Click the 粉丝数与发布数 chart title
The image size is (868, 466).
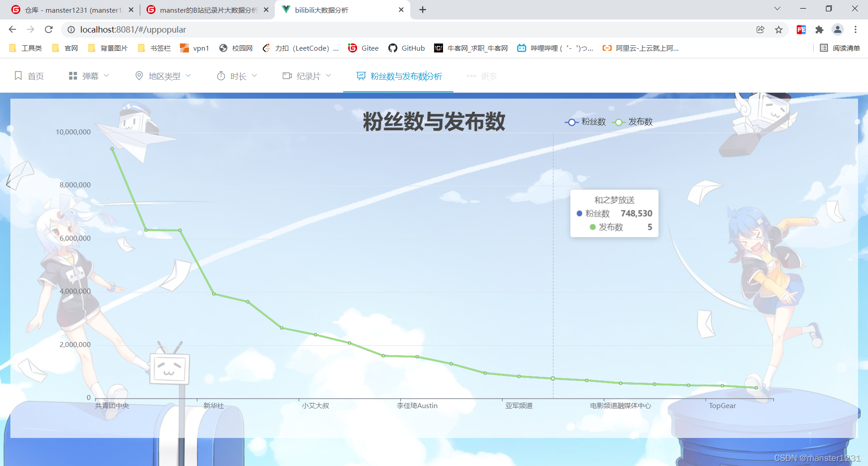434,121
